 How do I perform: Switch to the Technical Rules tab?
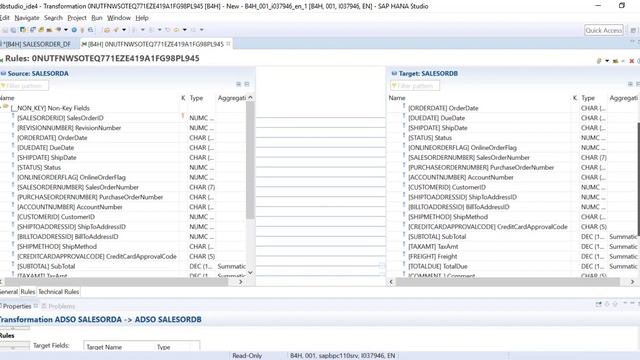point(58,292)
